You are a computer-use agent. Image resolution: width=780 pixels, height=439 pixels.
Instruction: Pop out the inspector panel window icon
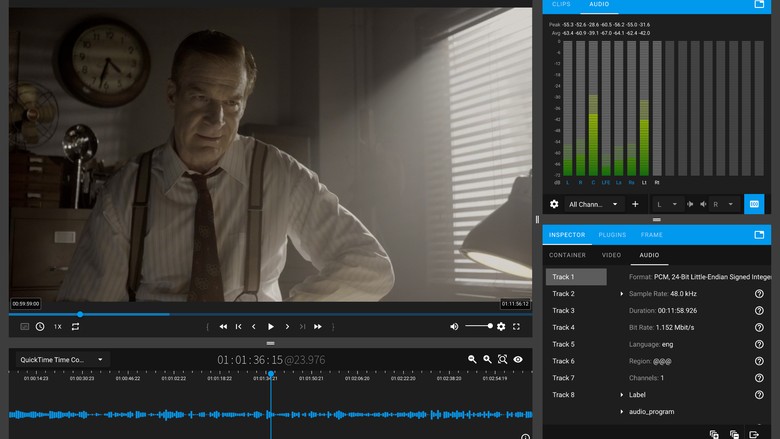tap(759, 235)
